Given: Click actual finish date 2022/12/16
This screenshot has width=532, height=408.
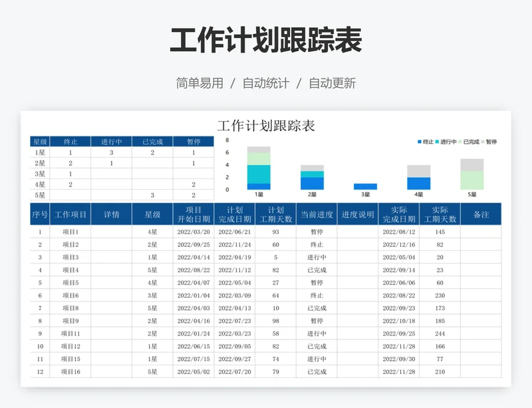Looking at the screenshot, I should 399,244.
